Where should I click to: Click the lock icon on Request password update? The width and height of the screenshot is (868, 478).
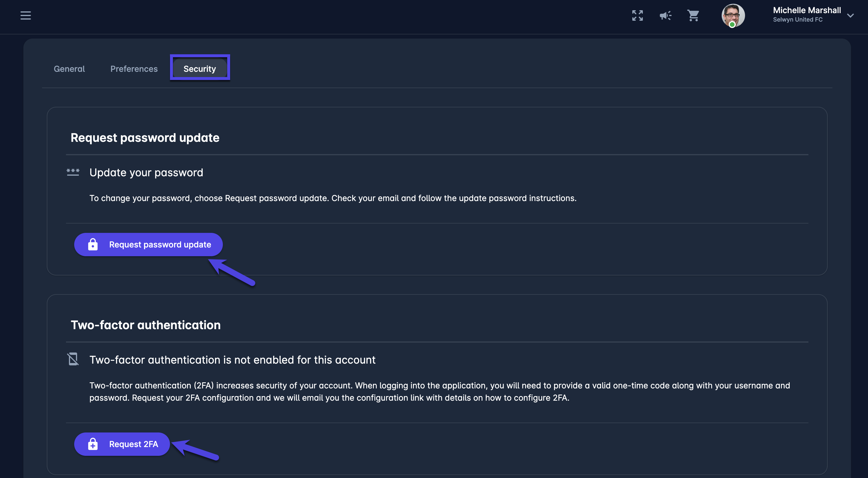click(x=93, y=244)
